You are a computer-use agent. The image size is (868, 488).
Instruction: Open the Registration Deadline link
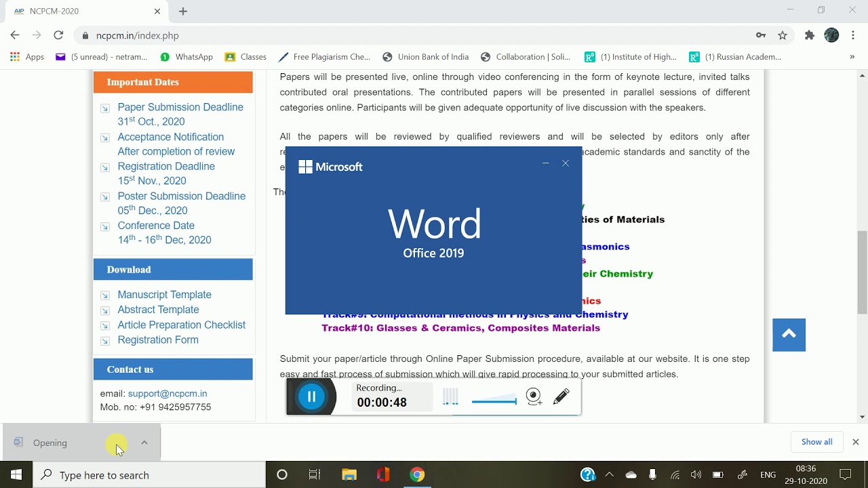pos(166,173)
